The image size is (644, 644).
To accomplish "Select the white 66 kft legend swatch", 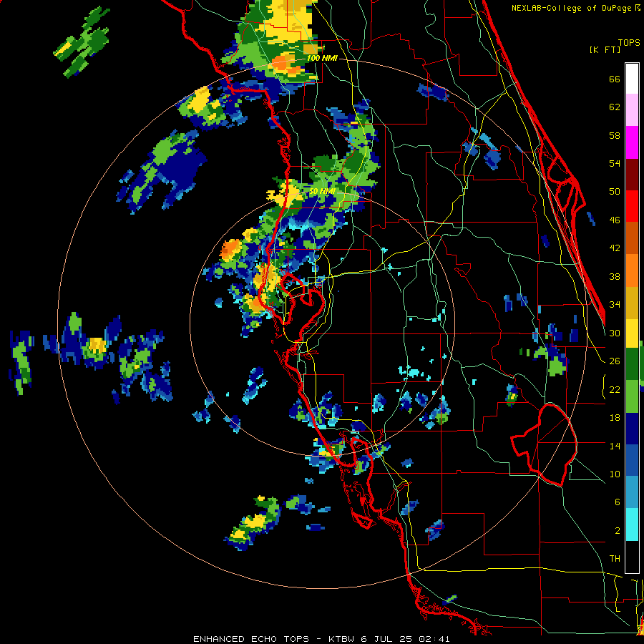I will [x=632, y=79].
